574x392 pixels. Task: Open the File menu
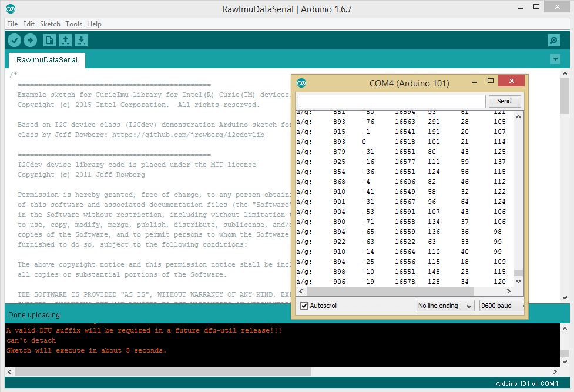click(x=12, y=24)
